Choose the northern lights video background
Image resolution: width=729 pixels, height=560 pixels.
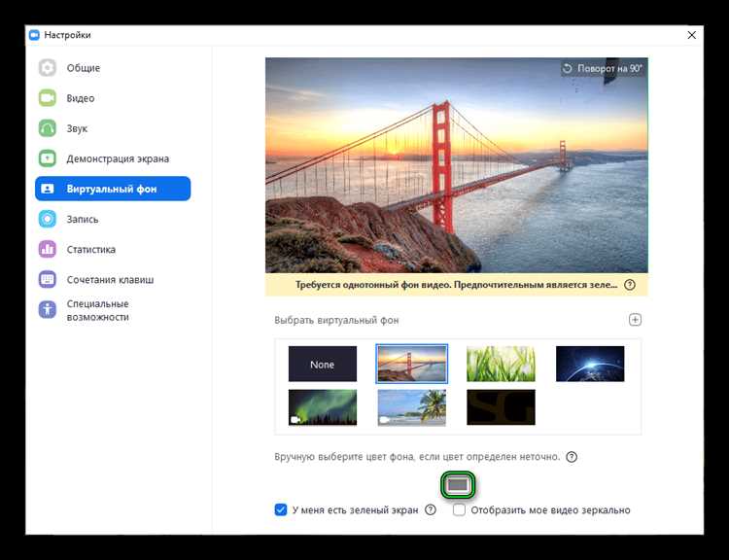pos(322,407)
